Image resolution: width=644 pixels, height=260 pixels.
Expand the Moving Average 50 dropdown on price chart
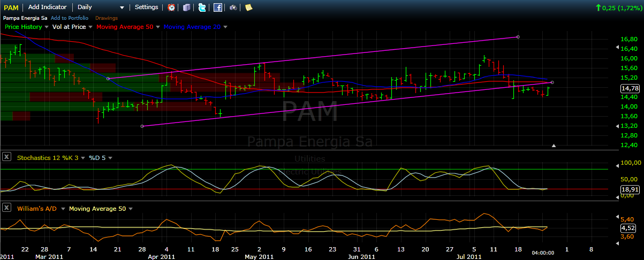tap(158, 27)
